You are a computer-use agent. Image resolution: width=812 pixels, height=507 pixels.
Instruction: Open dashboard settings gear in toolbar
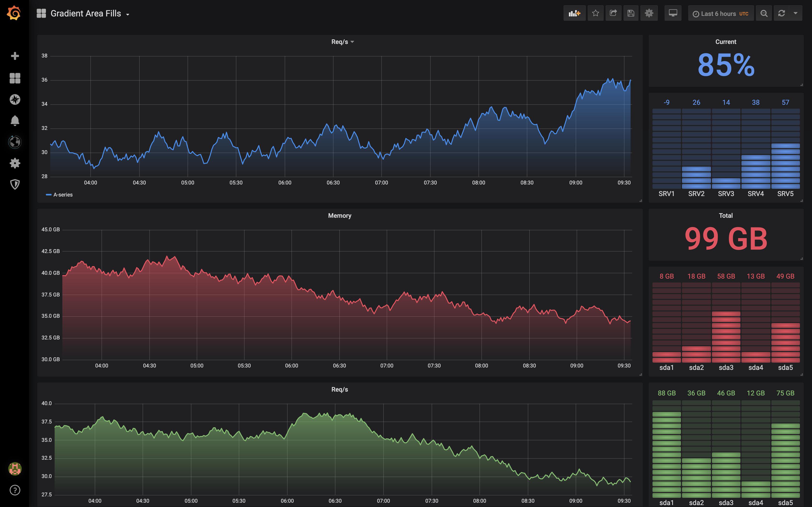pos(649,14)
